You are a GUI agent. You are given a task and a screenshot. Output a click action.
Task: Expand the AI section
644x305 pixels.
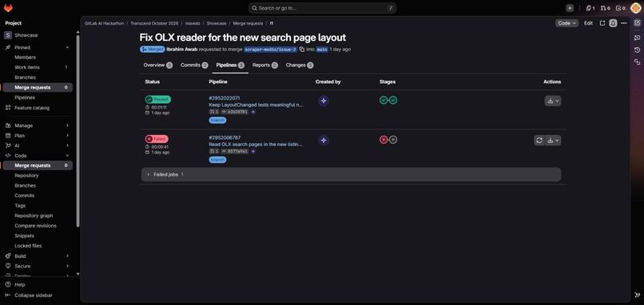coord(38,145)
